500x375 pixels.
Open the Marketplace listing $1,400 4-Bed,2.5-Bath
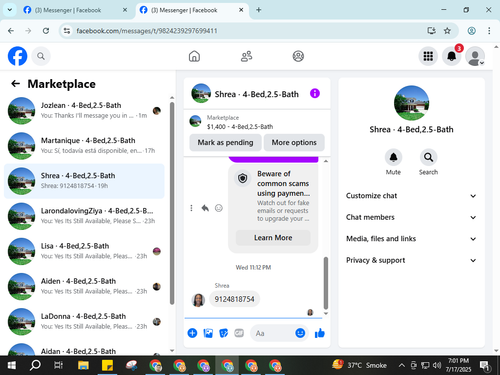[257, 122]
